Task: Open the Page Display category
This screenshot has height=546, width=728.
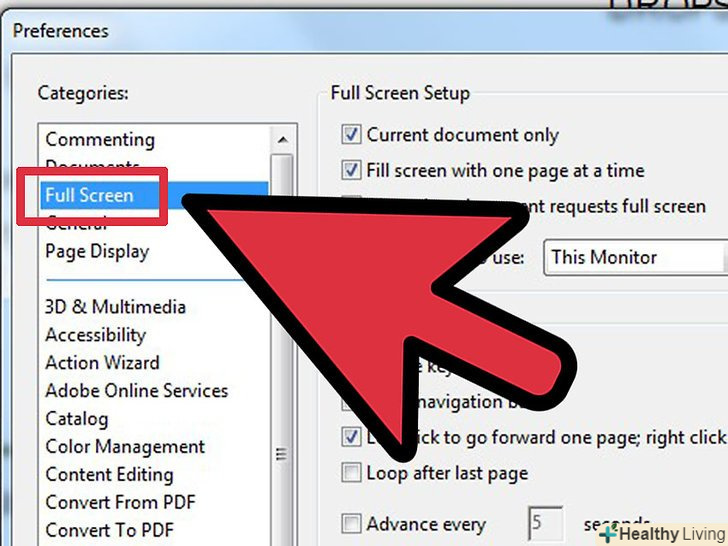Action: pos(98,252)
